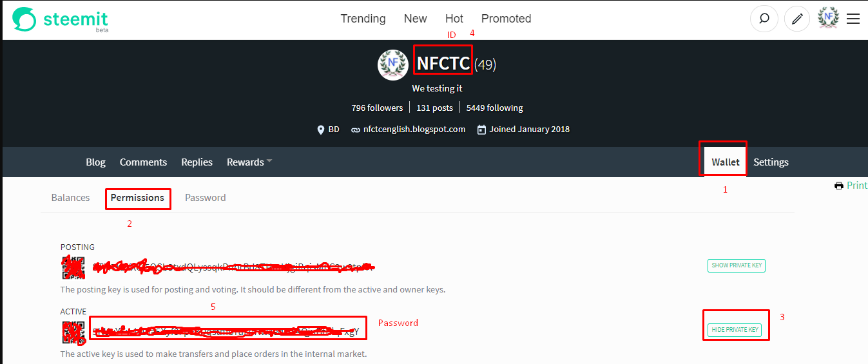Open the Settings tab

pos(771,162)
